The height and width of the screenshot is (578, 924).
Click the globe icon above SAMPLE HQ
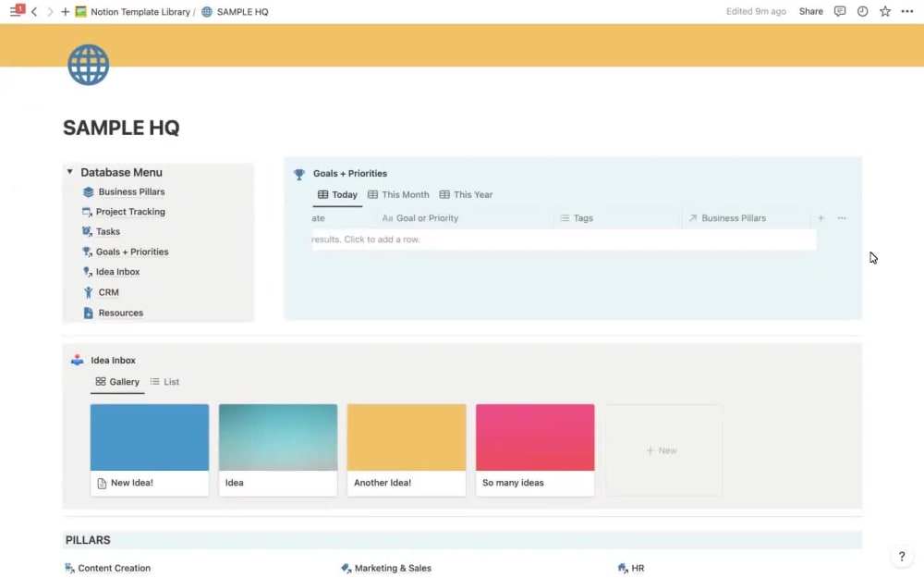tap(88, 64)
